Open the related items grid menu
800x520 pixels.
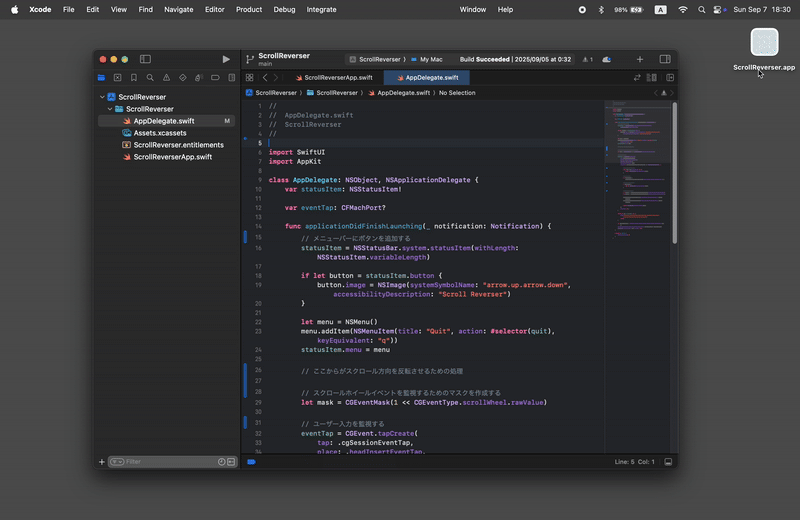tap(249, 78)
